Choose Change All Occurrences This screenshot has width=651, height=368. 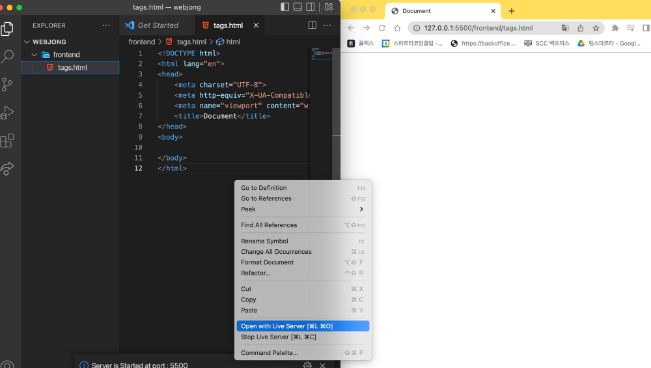click(x=303, y=252)
